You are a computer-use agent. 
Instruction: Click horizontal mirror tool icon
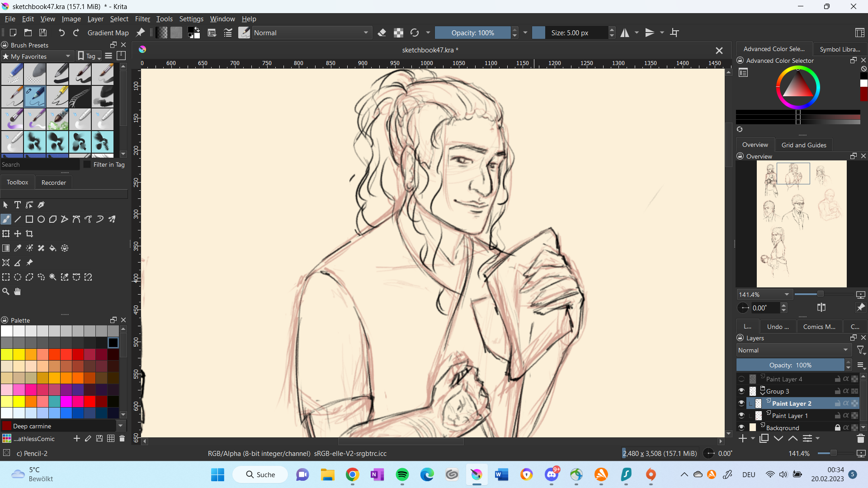point(625,33)
